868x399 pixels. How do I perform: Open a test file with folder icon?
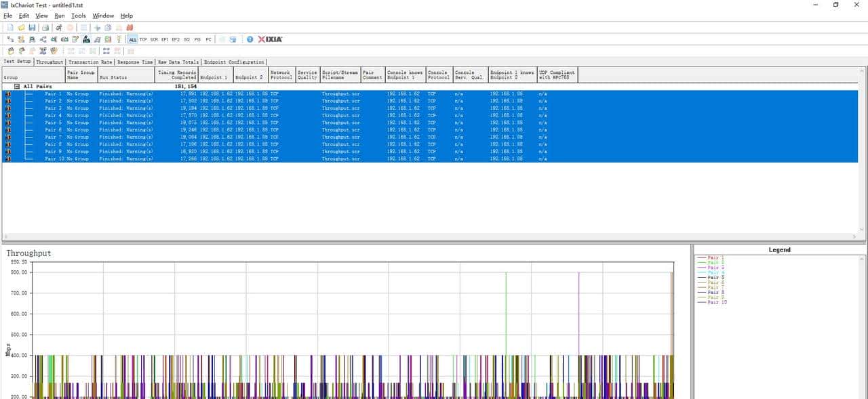coord(21,28)
